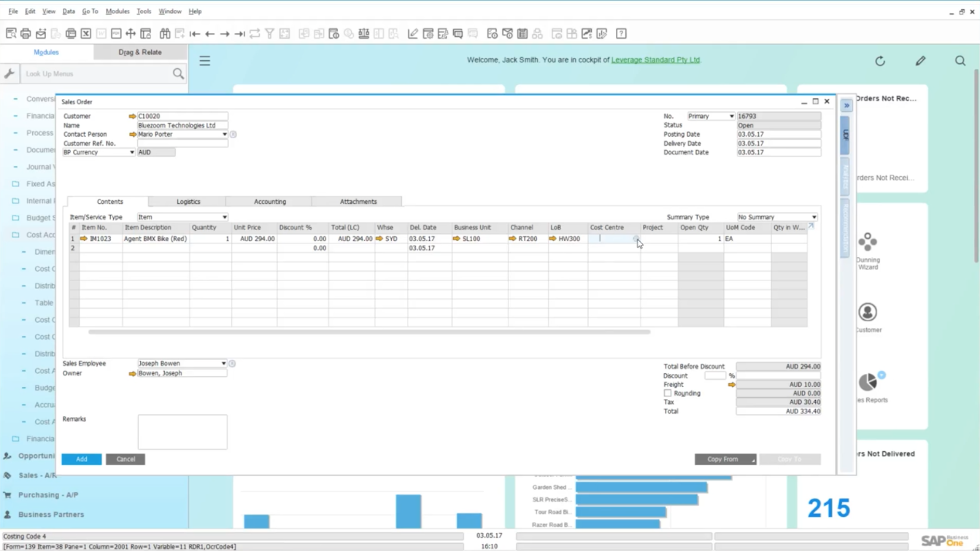
Task: Click the Print toolbar icon
Action: [25, 34]
